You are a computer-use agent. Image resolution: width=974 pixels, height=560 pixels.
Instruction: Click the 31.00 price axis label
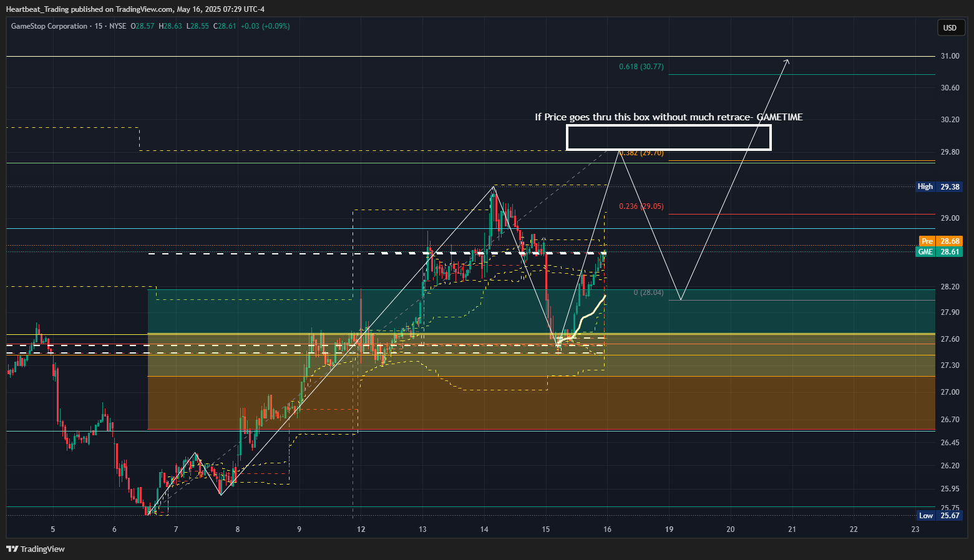(x=950, y=56)
